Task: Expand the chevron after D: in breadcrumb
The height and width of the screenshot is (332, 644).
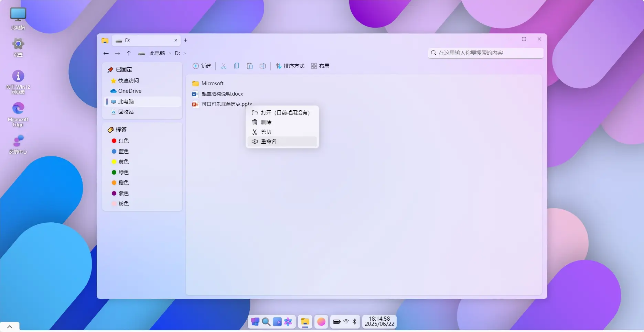Action: coord(185,53)
